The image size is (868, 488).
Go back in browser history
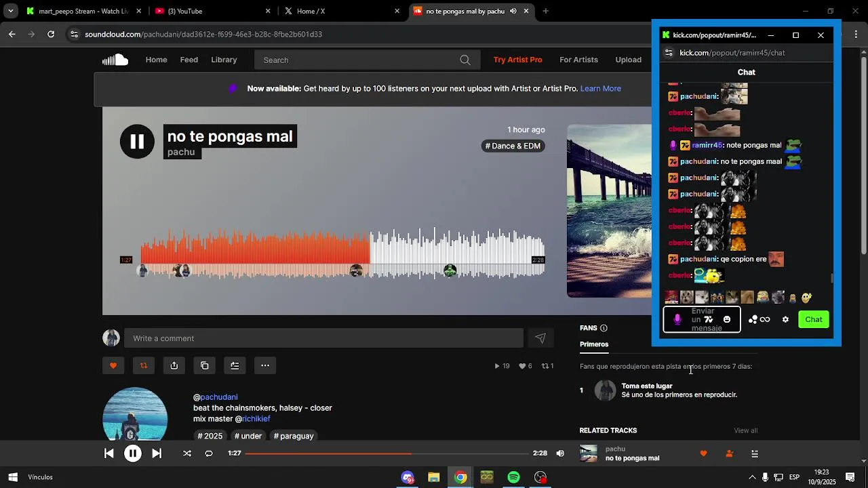pos(12,34)
